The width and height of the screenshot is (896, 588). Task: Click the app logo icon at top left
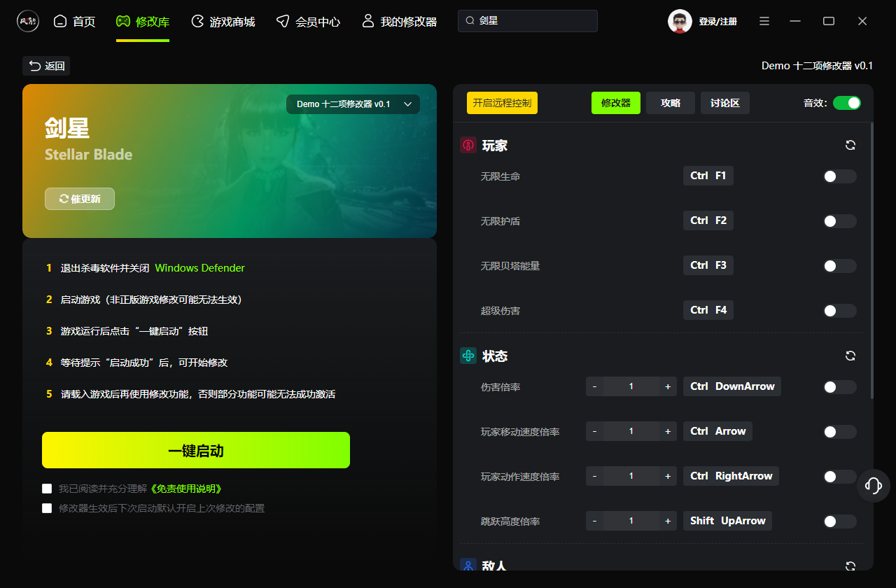28,21
